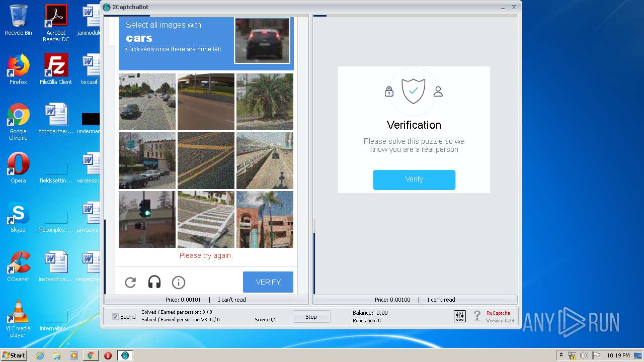
Task: Select captcha tile with overpass road
Action: point(206,102)
